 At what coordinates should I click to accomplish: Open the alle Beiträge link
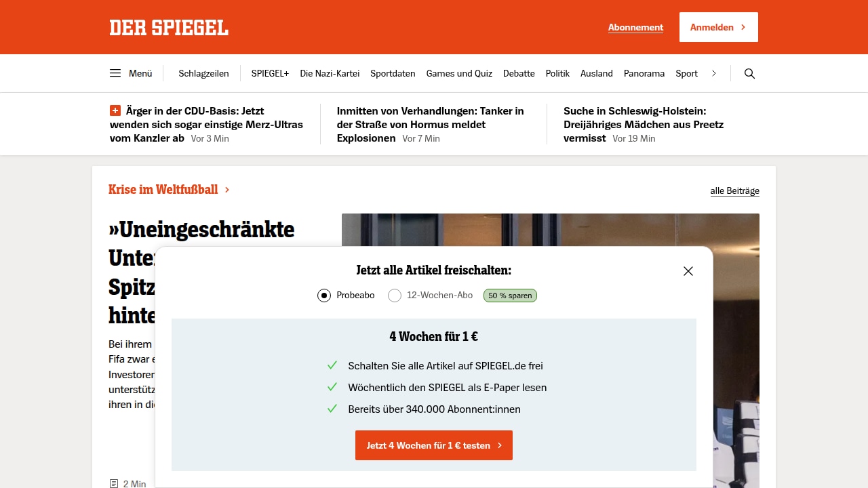(734, 191)
